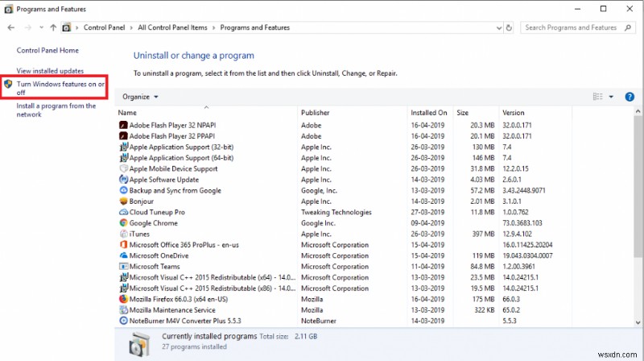Expand chevron after All Control Panel Items
The image size is (644, 361).
coord(213,27)
